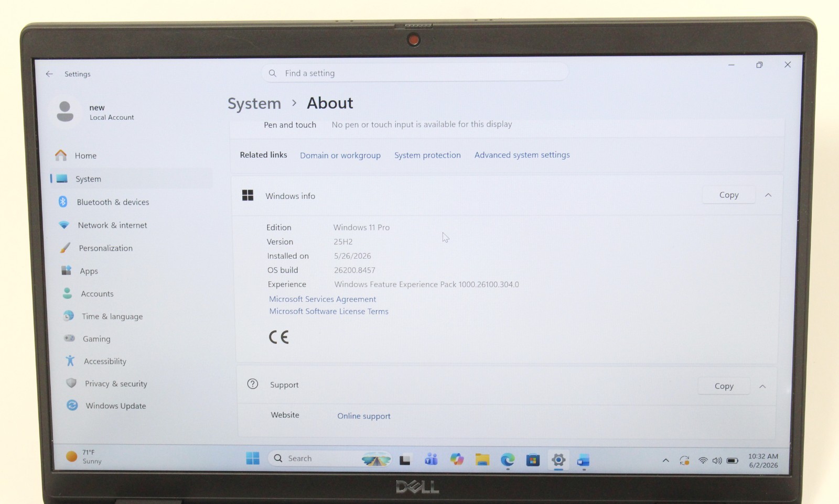Click the battery status icon

[x=733, y=461]
